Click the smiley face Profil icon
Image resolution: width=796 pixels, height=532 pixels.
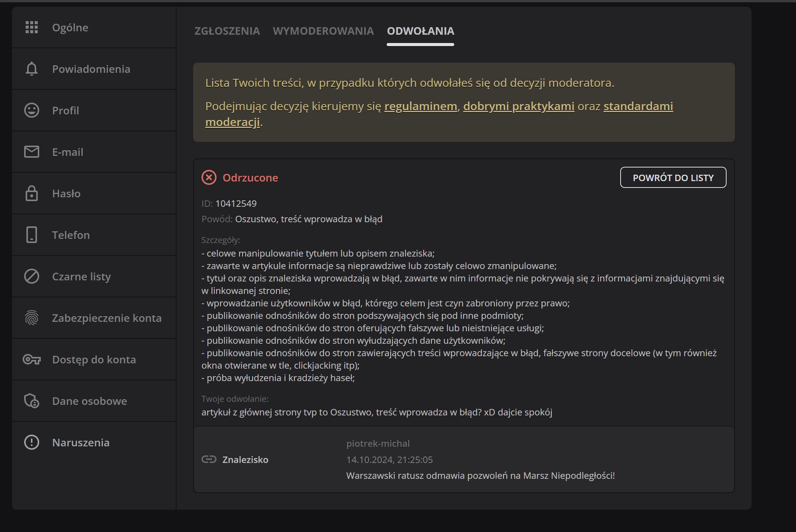click(32, 110)
